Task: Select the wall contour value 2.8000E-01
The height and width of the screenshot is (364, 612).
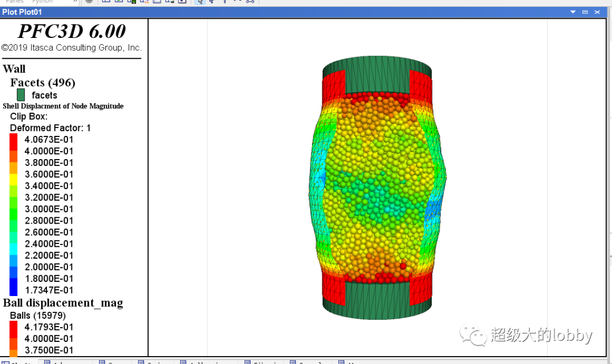Action: (49, 221)
